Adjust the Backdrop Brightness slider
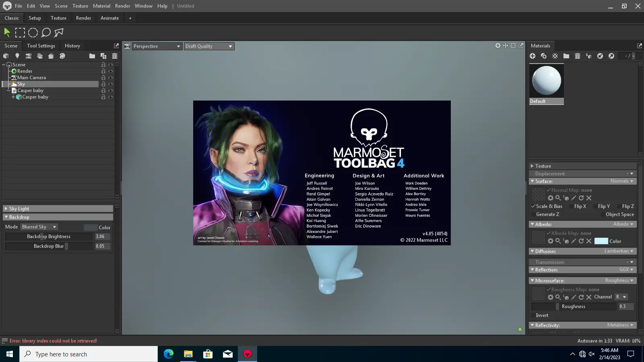 (49, 237)
